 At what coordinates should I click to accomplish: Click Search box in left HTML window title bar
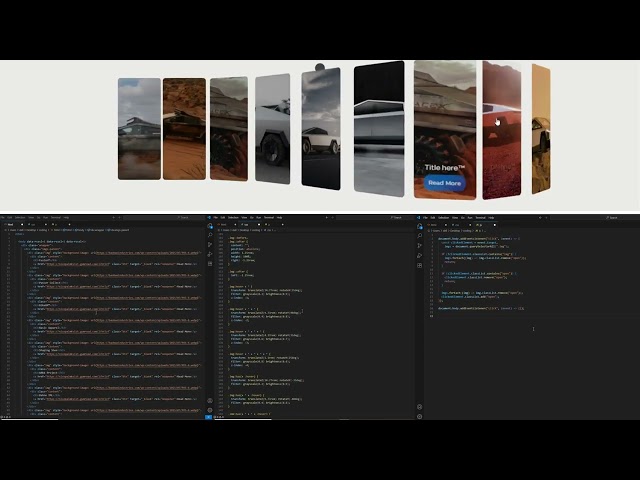click(164, 218)
